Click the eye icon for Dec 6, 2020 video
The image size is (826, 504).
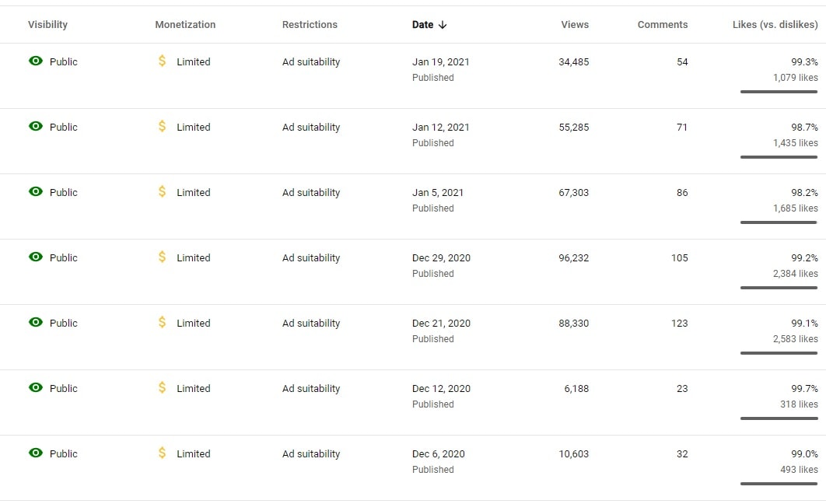pos(35,453)
